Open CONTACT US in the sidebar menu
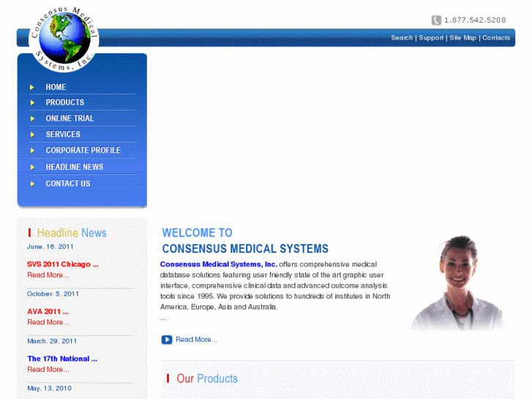The width and height of the screenshot is (532, 399). coord(68,183)
